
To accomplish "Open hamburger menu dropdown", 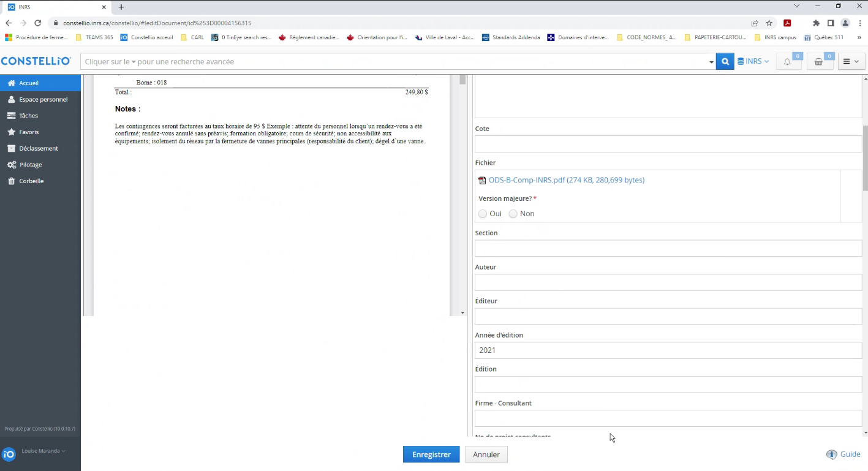I will click(851, 61).
